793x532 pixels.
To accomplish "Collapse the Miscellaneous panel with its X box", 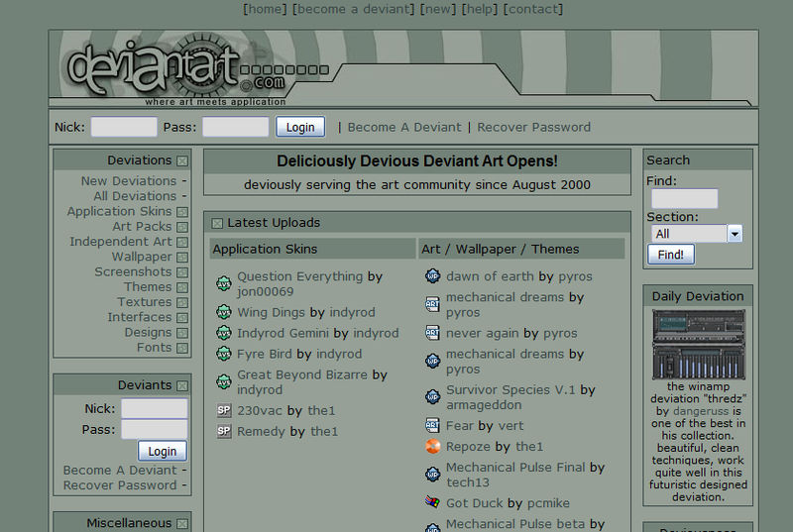I will tap(182, 524).
